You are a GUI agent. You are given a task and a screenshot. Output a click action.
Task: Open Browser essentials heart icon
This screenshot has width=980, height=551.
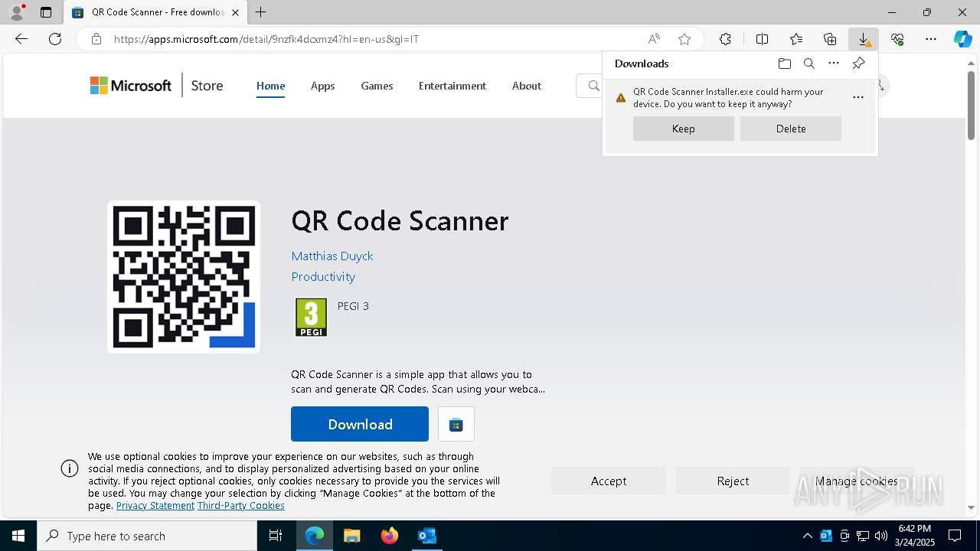coord(897,39)
